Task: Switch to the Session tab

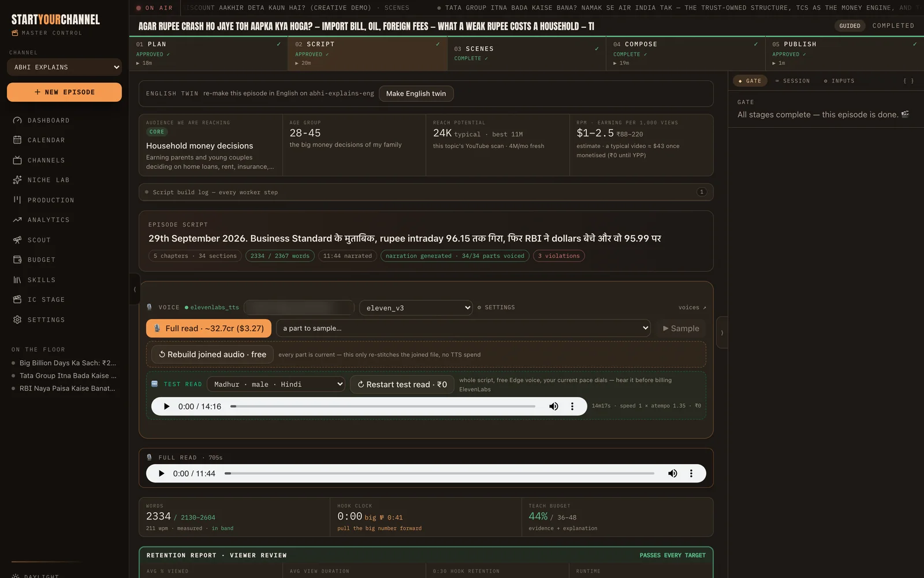Action: (793, 81)
